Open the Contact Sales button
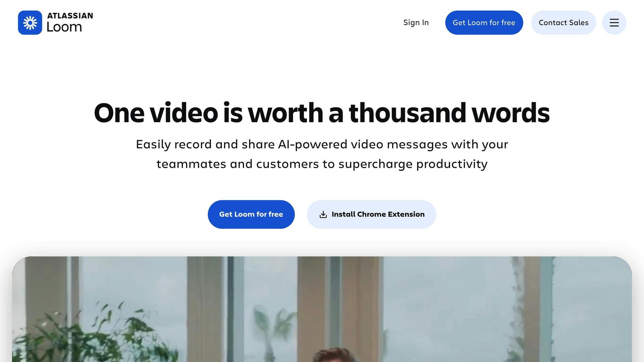The image size is (644, 362). tap(563, 23)
